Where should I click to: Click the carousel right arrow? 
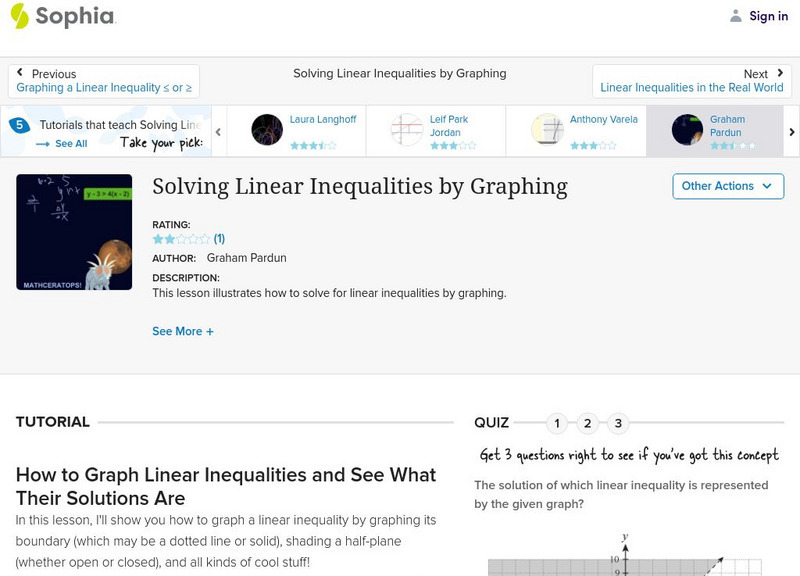click(x=792, y=131)
